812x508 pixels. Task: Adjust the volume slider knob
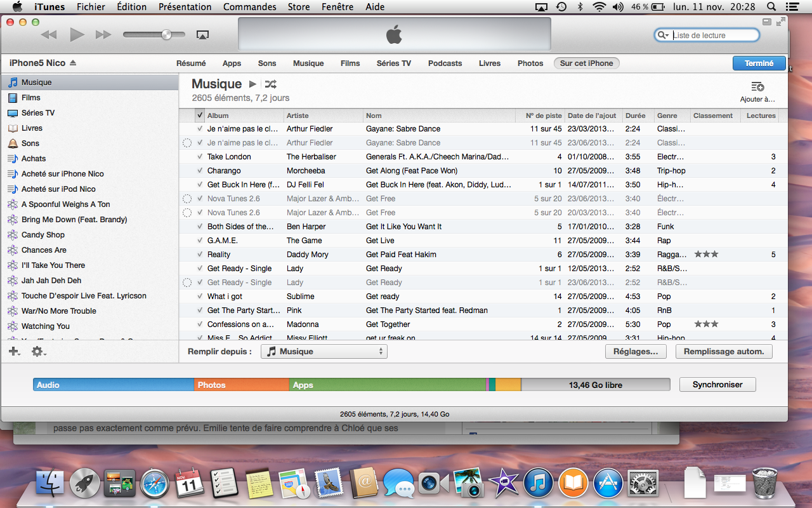coord(166,35)
